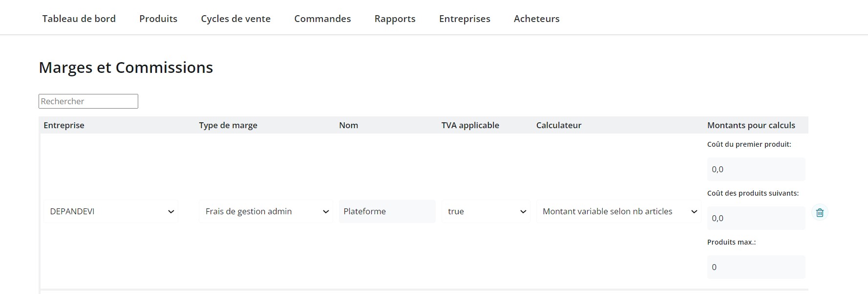Open the Entreprise dropdown showing DEPANDEVI

(x=111, y=211)
